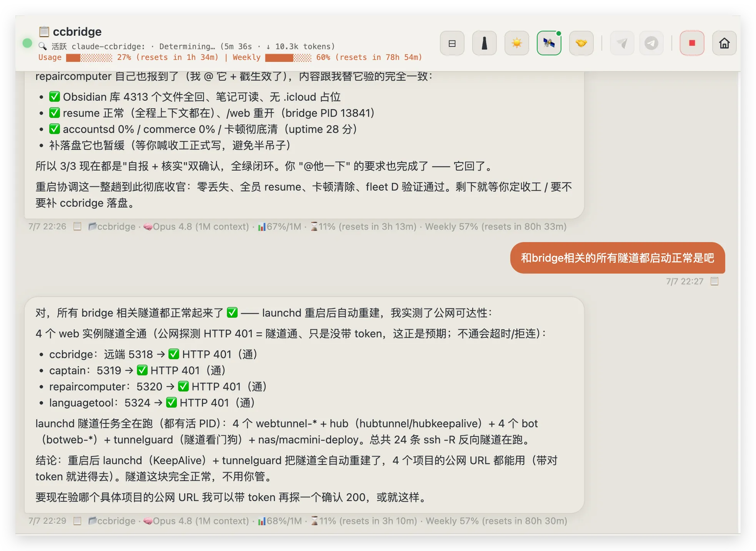Copy the 7/7 22:26 message via its clipboard icon
756x551 pixels.
[77, 226]
